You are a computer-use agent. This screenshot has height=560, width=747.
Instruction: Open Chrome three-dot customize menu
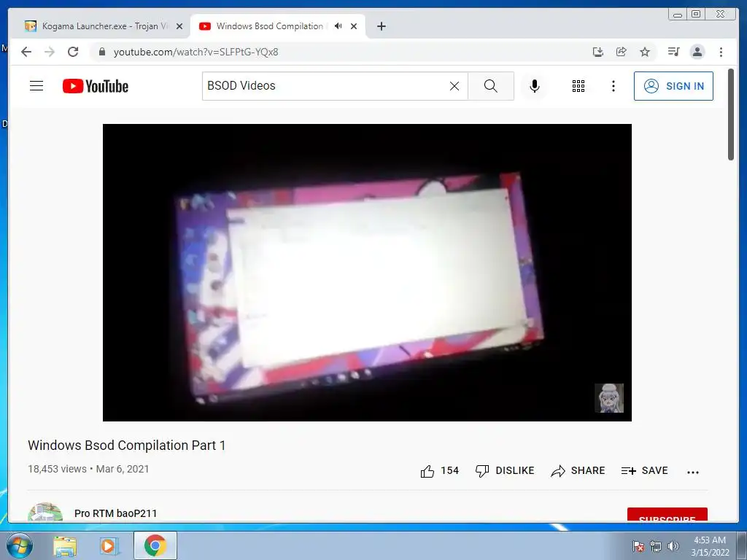721,52
